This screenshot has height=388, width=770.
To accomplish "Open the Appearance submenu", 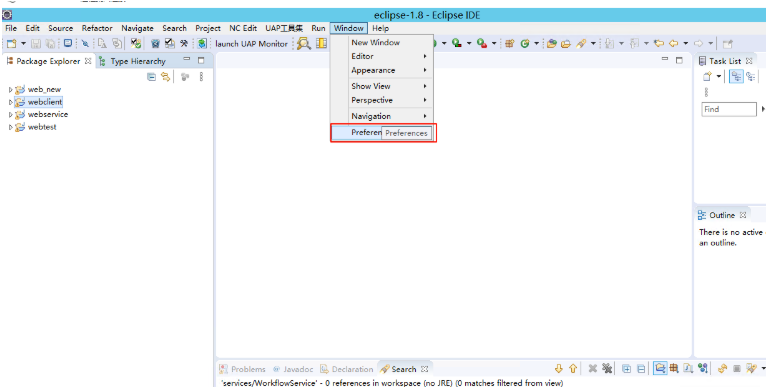I will click(x=382, y=71).
